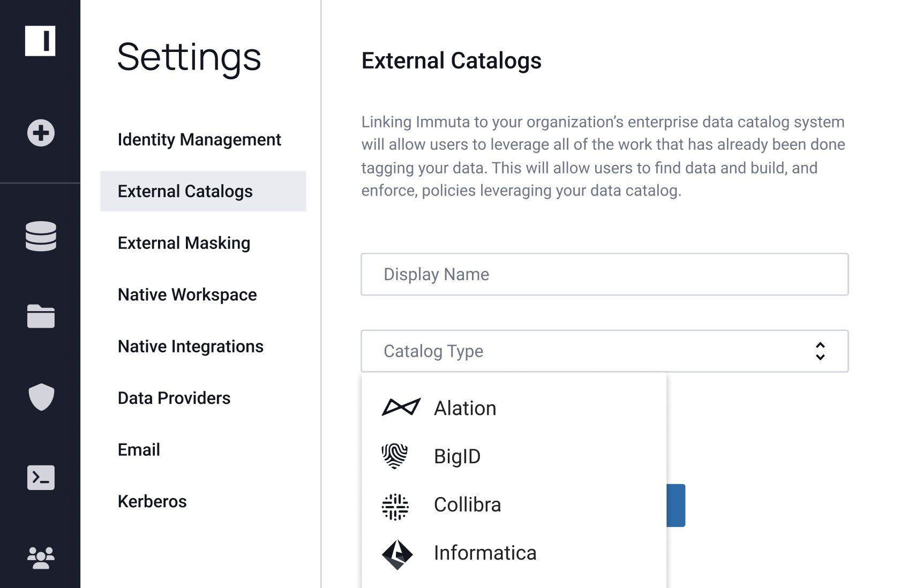Click the plus create icon in sidebar
Screen dimensions: 900x588
pos(41,133)
